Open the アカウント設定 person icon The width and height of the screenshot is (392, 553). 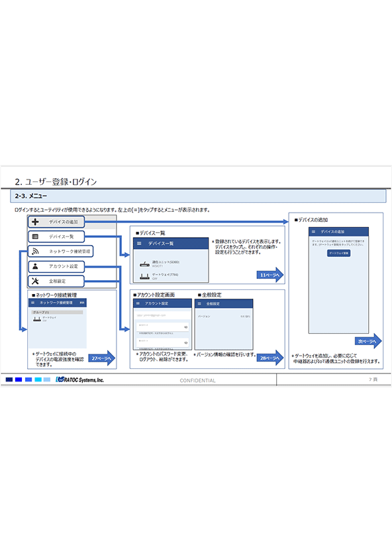point(35,266)
